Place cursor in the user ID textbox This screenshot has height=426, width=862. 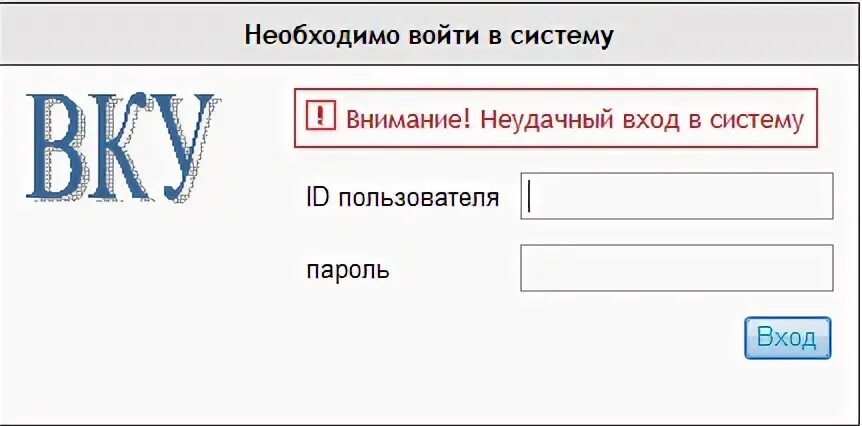(x=677, y=196)
